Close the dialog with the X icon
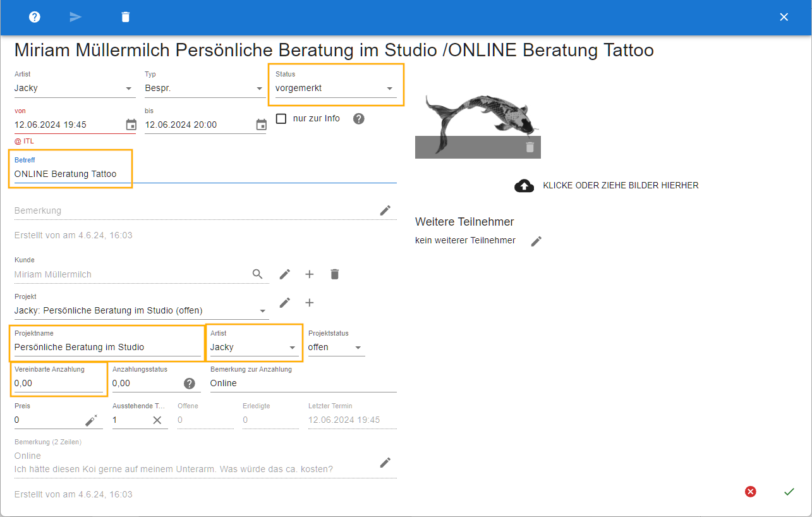Viewport: 812px width, 517px height. 784,17
